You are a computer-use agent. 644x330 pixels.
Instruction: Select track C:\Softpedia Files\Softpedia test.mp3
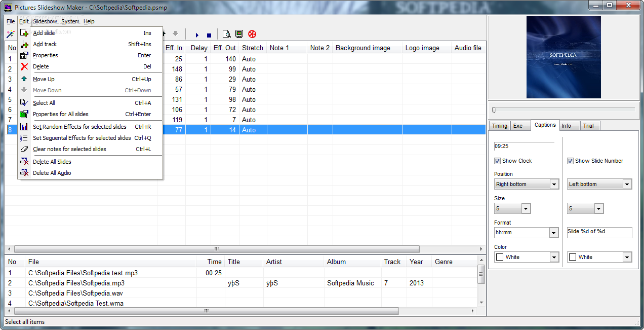(83, 273)
